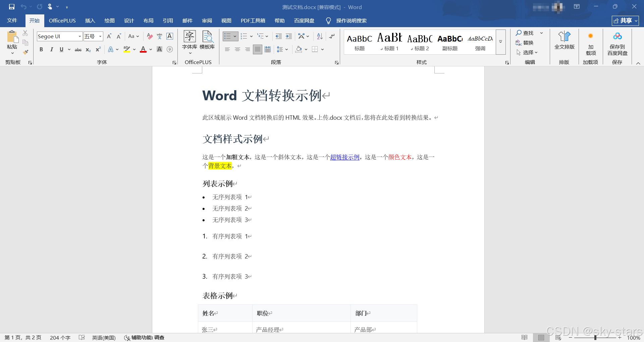Image resolution: width=644 pixels, height=342 pixels.
Task: Open the font size 五号 dropdown
Action: [x=100, y=36]
